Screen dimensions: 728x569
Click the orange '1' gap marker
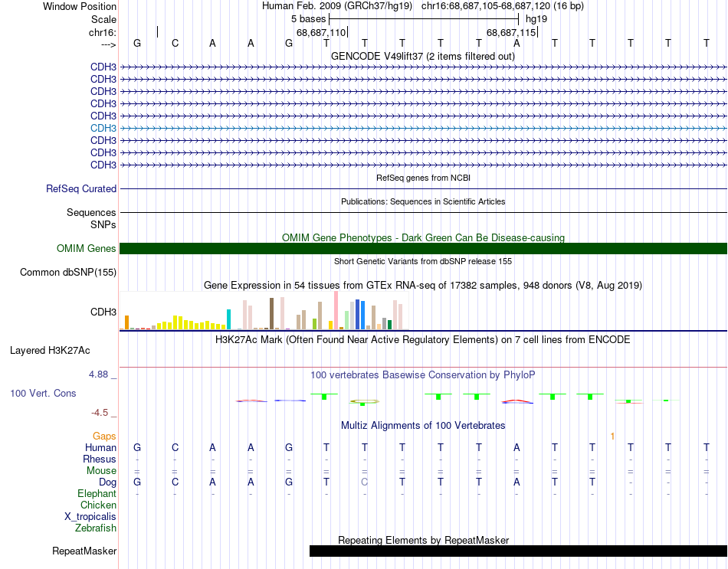tap(612, 437)
